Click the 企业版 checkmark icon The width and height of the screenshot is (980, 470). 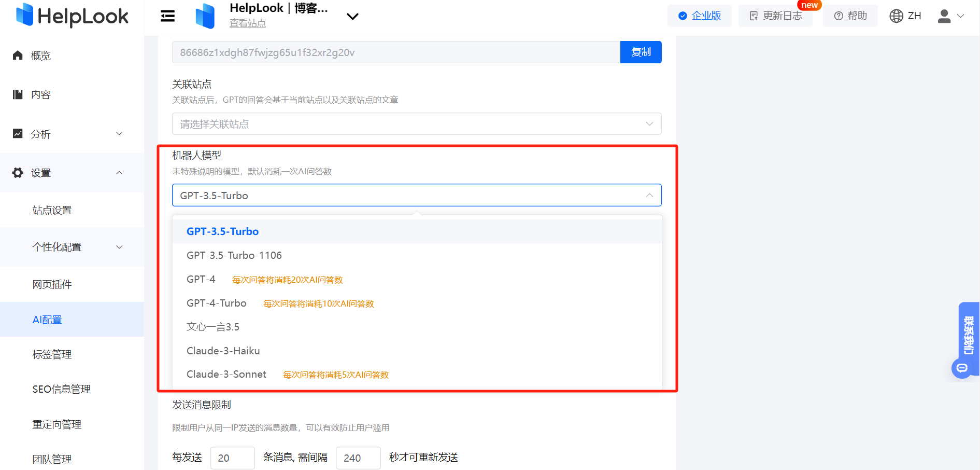(683, 16)
